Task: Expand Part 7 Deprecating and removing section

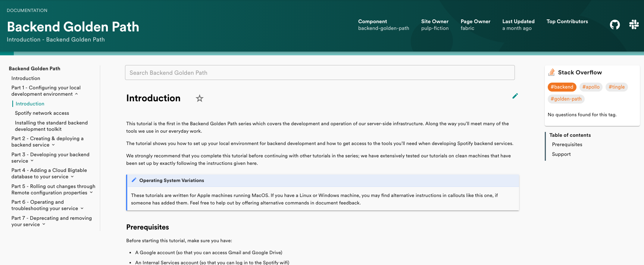Action: pyautogui.click(x=44, y=225)
